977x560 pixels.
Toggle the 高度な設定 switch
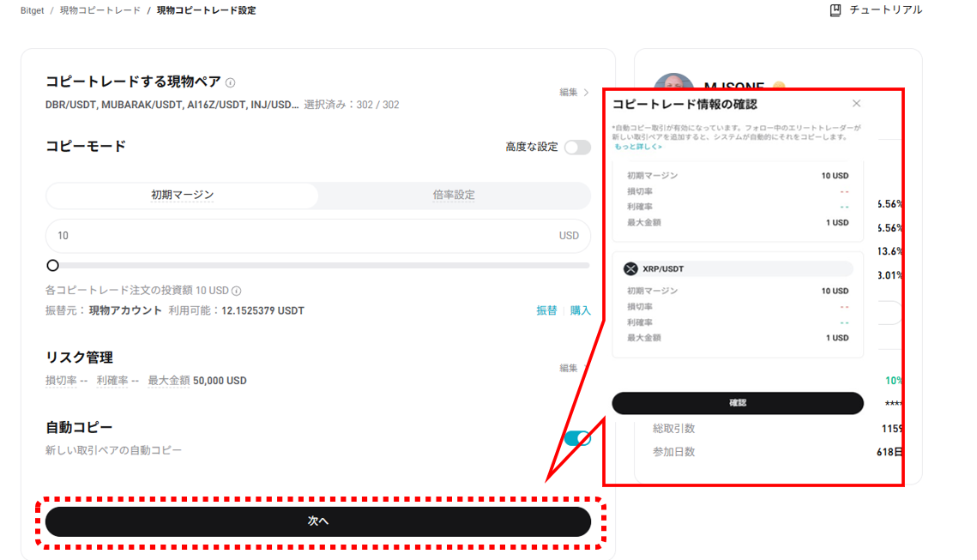(x=577, y=147)
